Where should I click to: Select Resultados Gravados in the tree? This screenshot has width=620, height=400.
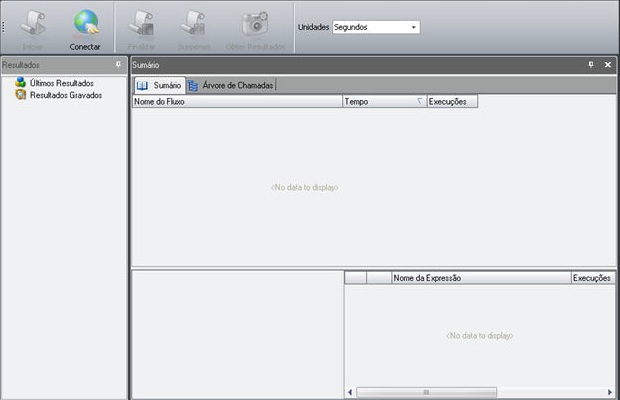(x=65, y=95)
